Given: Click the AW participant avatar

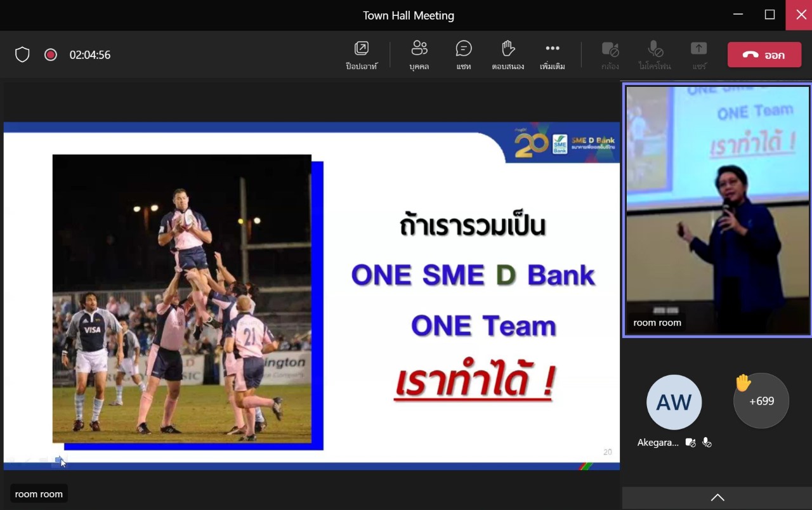Looking at the screenshot, I should coord(674,402).
